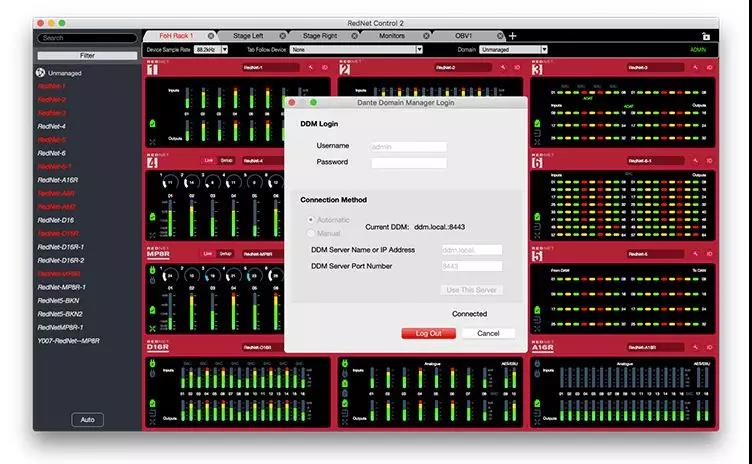
Task: Open settings wrench for RedNet 5 device
Action: click(695, 254)
